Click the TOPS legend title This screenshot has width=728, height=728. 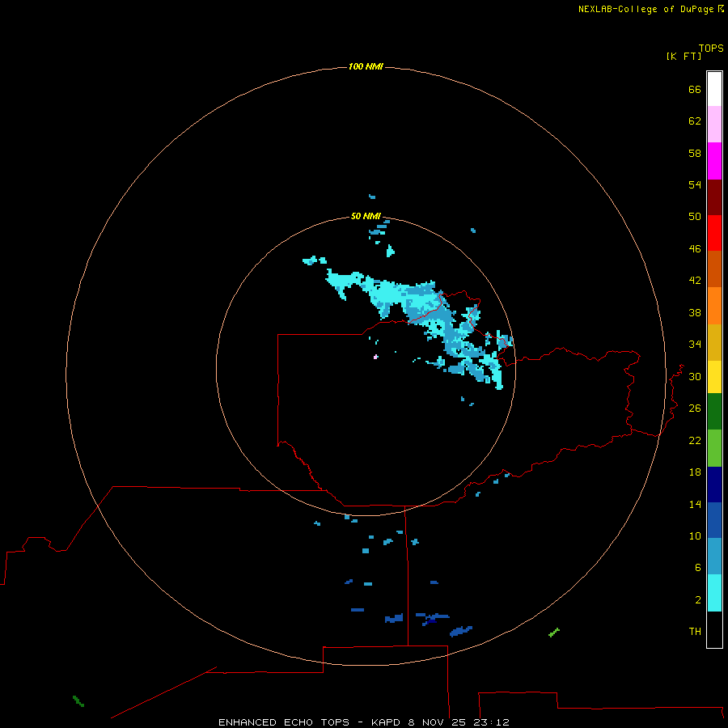pyautogui.click(x=711, y=48)
